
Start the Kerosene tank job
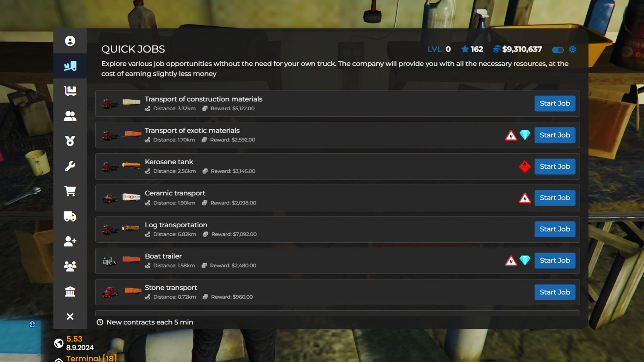(555, 167)
